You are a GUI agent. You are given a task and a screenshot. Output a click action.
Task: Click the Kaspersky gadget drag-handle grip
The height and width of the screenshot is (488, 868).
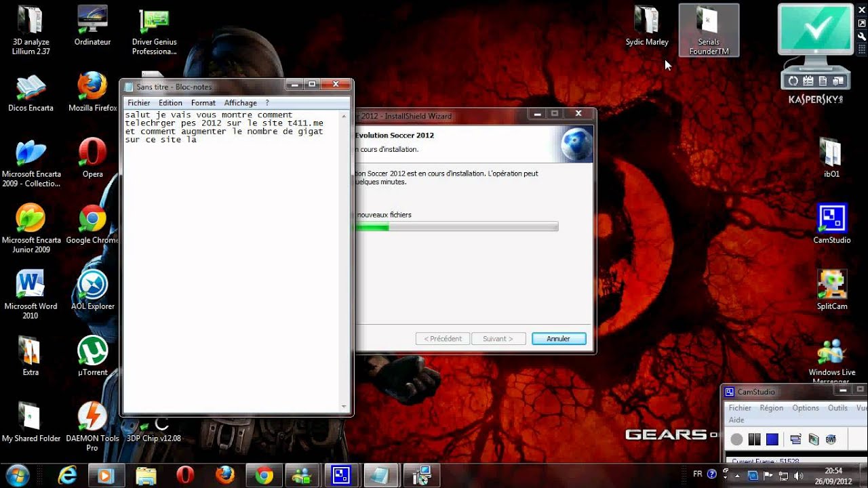point(862,49)
